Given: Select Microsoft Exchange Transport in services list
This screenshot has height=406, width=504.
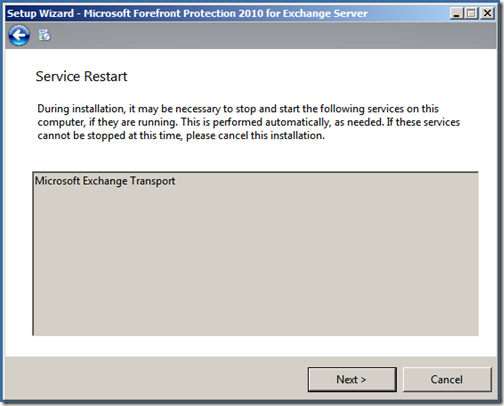Looking at the screenshot, I should 105,181.
